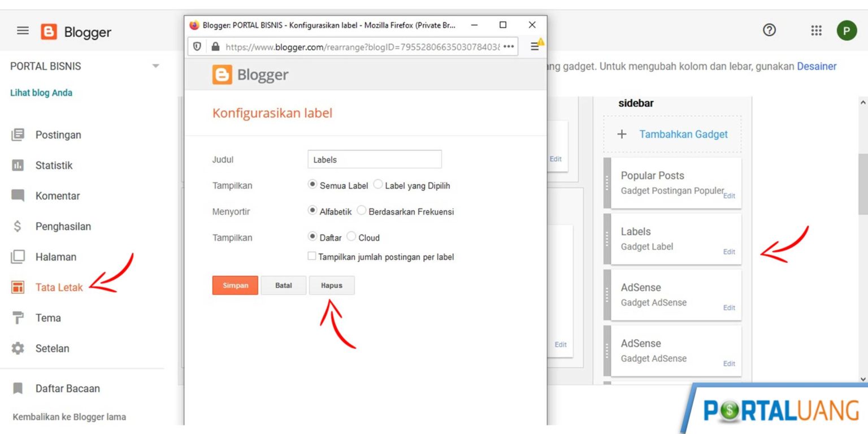
Task: Click the Hapus button
Action: 332,285
